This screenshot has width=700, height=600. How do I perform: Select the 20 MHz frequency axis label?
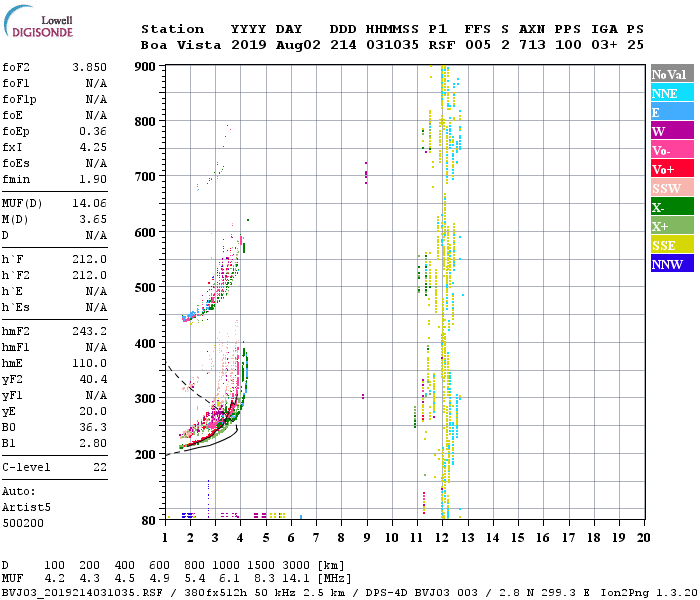(644, 537)
